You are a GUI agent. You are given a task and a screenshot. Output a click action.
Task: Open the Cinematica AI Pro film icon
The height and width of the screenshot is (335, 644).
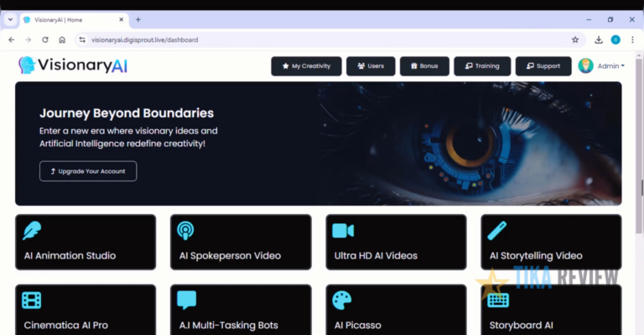[x=32, y=300]
